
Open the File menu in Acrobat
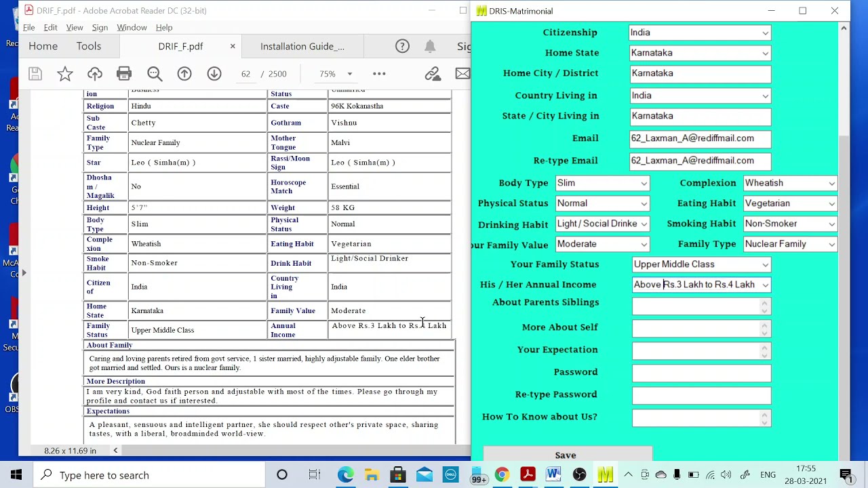[x=29, y=27]
